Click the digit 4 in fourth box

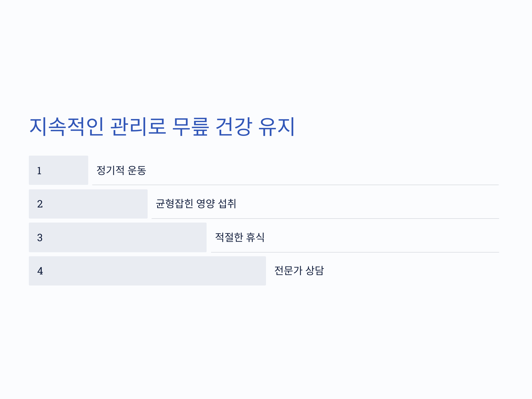point(40,271)
